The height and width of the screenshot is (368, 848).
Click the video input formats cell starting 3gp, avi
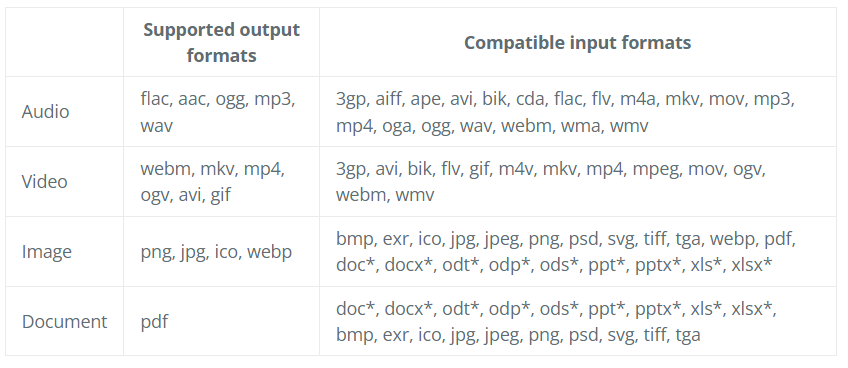click(578, 182)
